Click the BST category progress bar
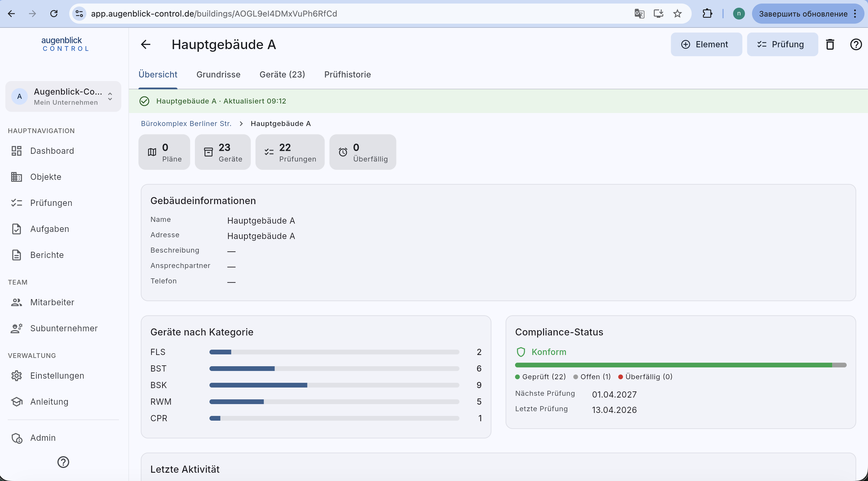Viewport: 868px width, 481px height. coord(334,369)
